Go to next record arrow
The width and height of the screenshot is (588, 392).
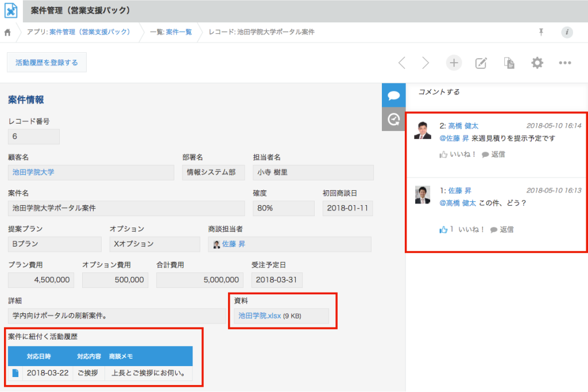pyautogui.click(x=425, y=63)
